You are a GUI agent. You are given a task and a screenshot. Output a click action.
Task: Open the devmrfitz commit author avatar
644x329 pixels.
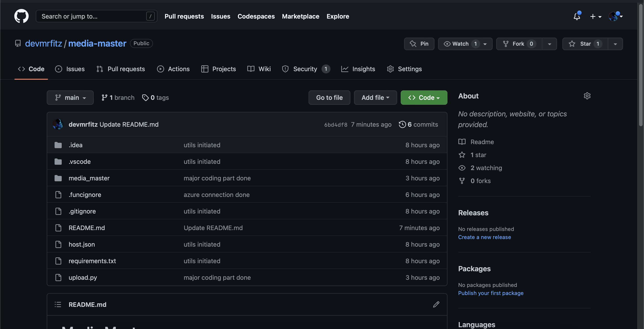58,124
